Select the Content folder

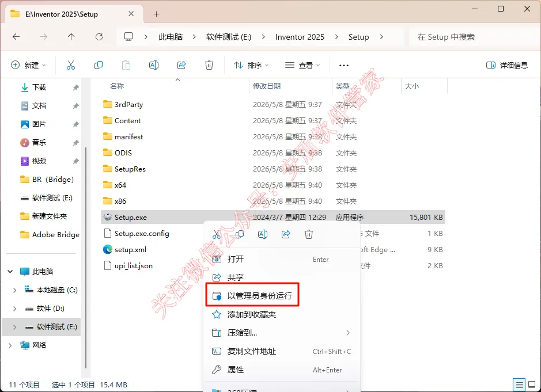coord(127,121)
